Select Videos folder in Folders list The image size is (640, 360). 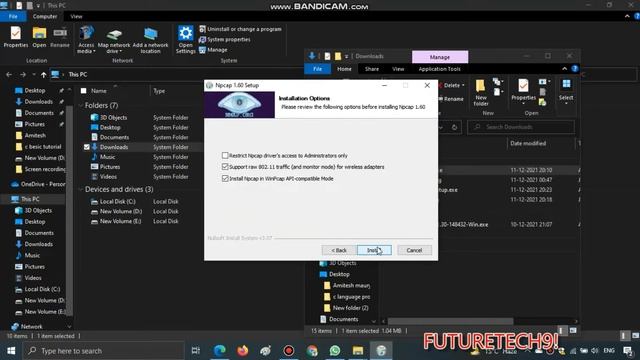[108, 177]
